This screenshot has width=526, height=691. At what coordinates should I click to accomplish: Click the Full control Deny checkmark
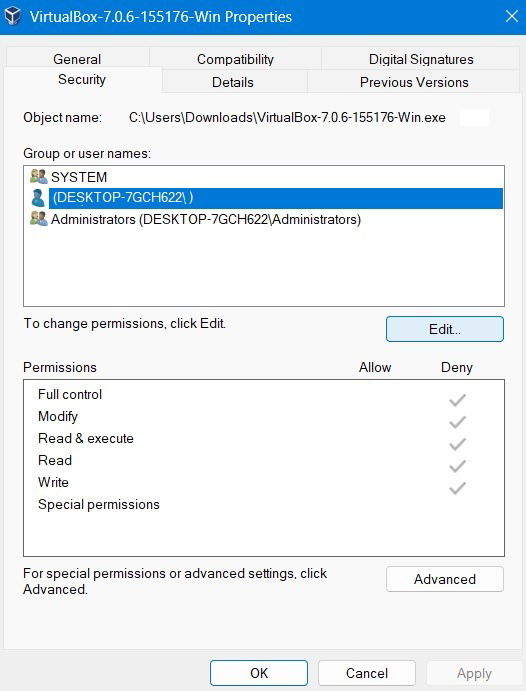(457, 400)
